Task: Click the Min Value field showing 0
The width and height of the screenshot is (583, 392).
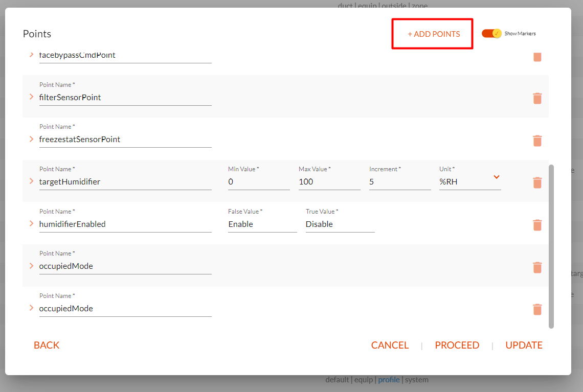Action: tap(259, 182)
